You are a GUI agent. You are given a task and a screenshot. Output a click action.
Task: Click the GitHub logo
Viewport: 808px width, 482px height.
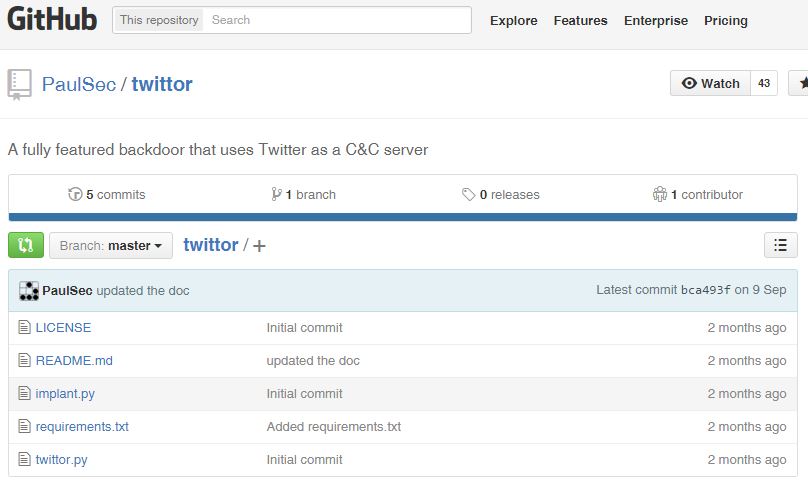[52, 20]
